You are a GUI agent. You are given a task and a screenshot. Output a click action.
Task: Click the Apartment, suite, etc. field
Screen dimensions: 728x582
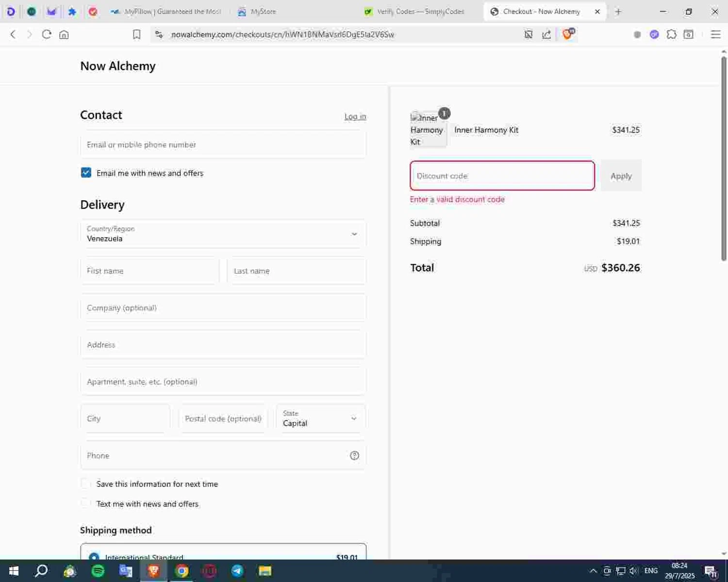click(223, 381)
